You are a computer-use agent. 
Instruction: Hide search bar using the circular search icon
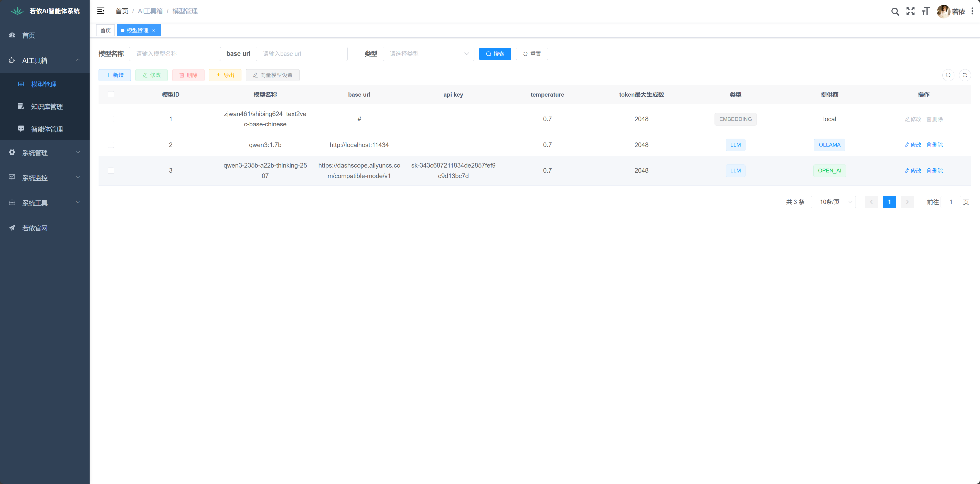coord(949,75)
